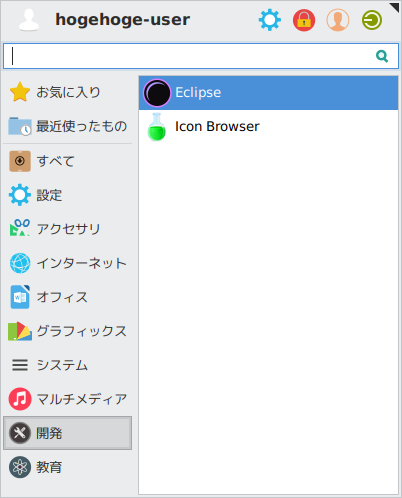
Task: Lock the screen with the red padlock icon
Action: [x=304, y=20]
